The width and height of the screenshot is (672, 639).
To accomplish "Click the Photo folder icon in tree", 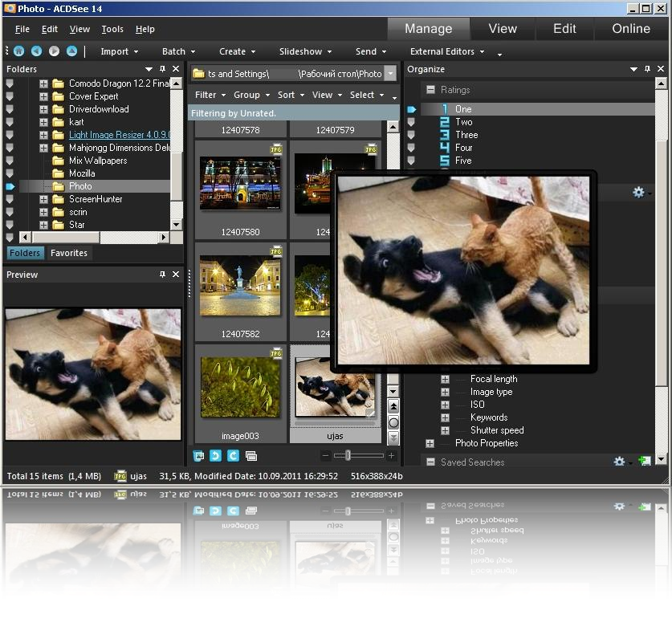I will (58, 186).
